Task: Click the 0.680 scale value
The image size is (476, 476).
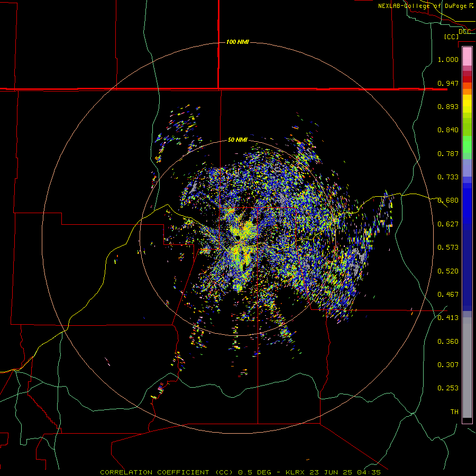Action: 448,200
